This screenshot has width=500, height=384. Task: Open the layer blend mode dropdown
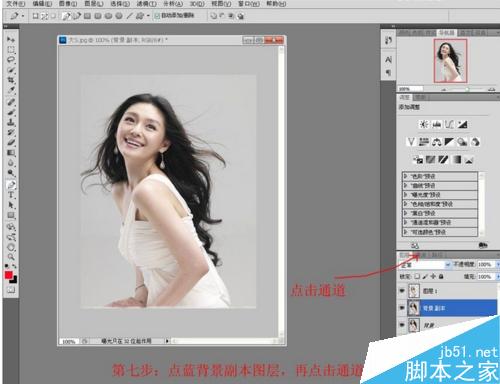pyautogui.click(x=425, y=265)
